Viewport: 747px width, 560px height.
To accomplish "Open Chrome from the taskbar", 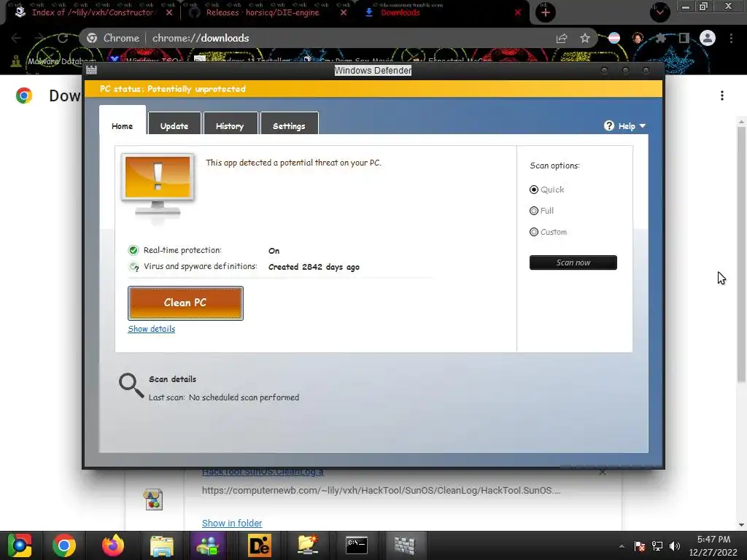I will coord(64,545).
